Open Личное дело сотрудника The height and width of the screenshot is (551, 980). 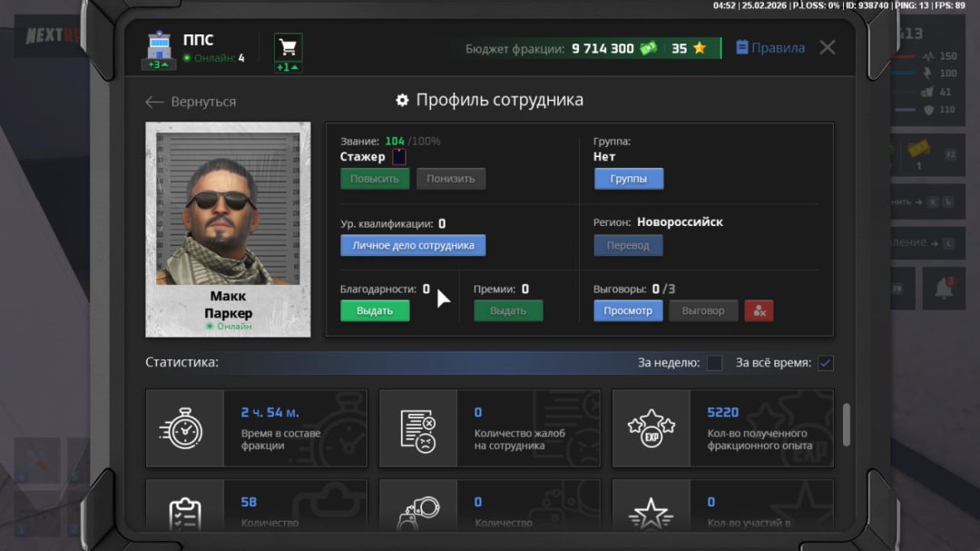pyautogui.click(x=413, y=245)
